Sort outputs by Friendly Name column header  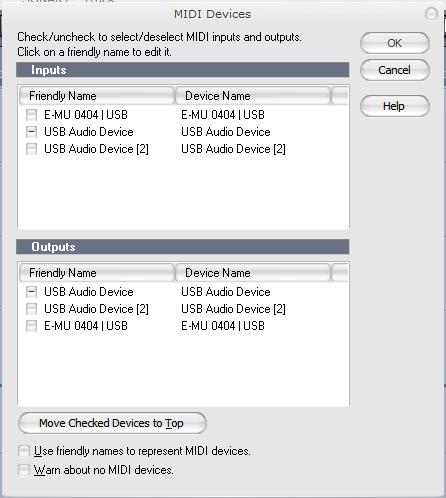97,273
